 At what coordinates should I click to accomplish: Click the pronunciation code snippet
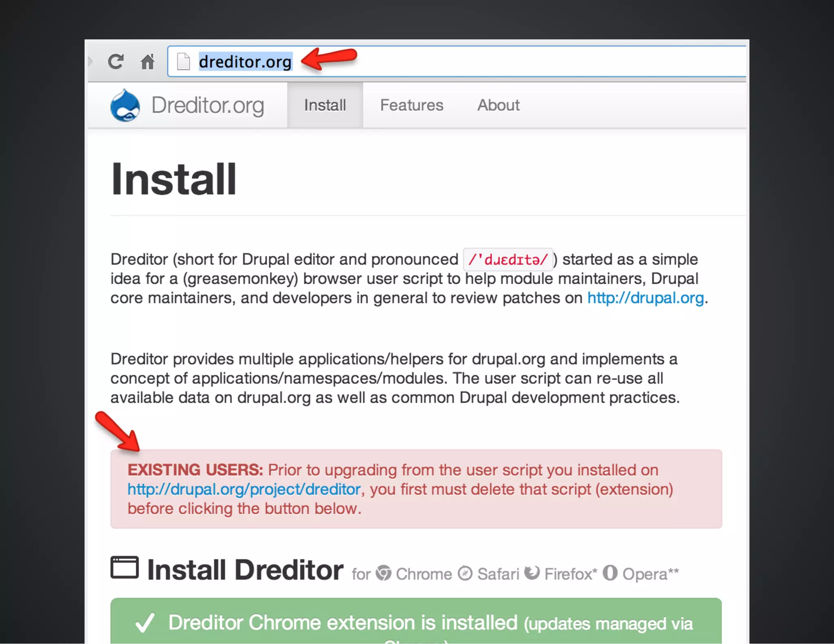click(508, 259)
